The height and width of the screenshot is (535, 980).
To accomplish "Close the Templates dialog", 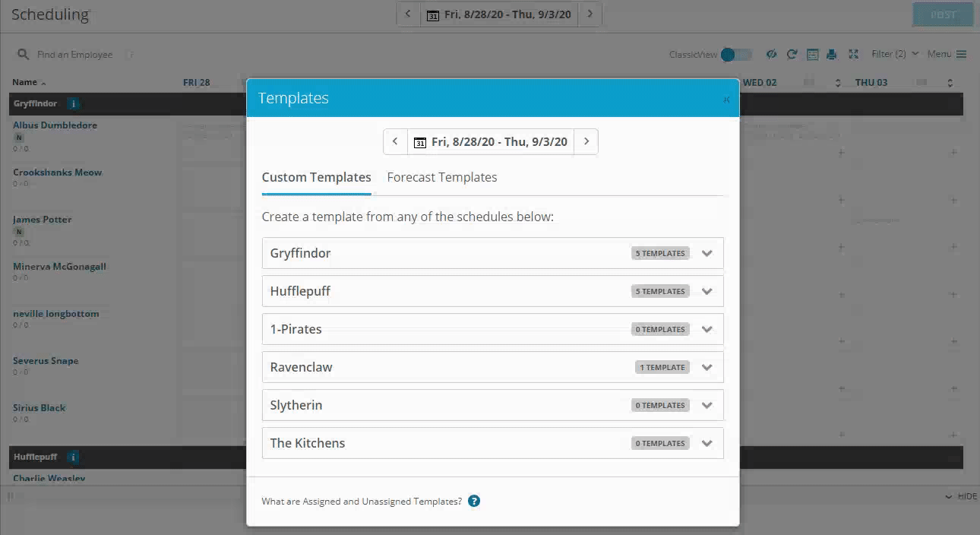I will (x=726, y=99).
